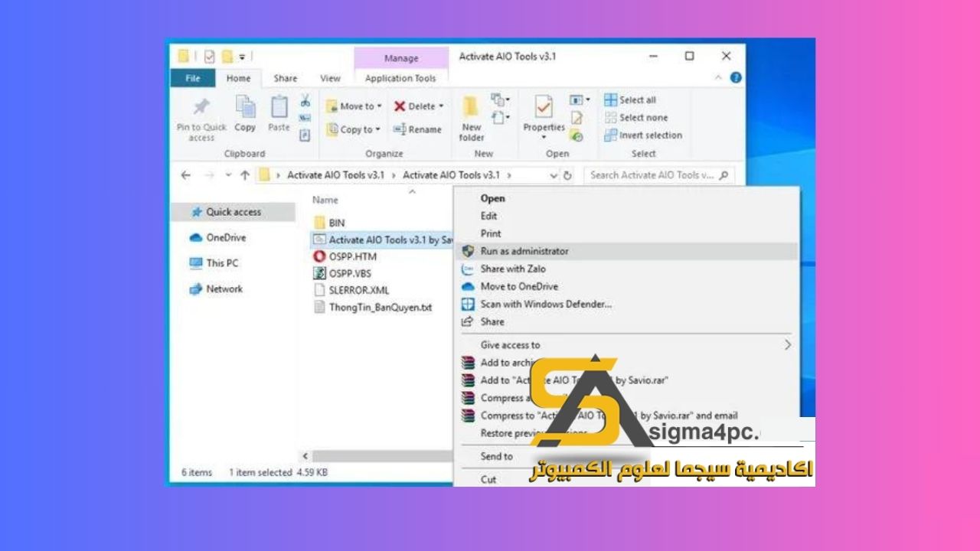Create a New folder from ribbon

[472, 119]
